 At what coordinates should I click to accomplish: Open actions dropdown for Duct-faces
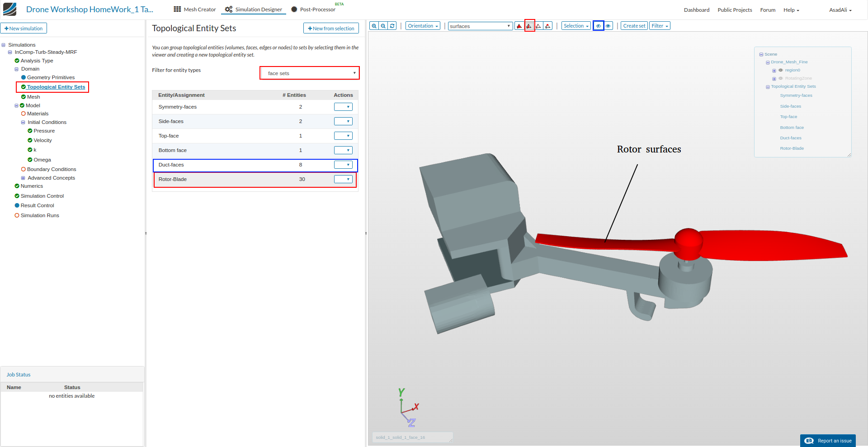(x=343, y=165)
